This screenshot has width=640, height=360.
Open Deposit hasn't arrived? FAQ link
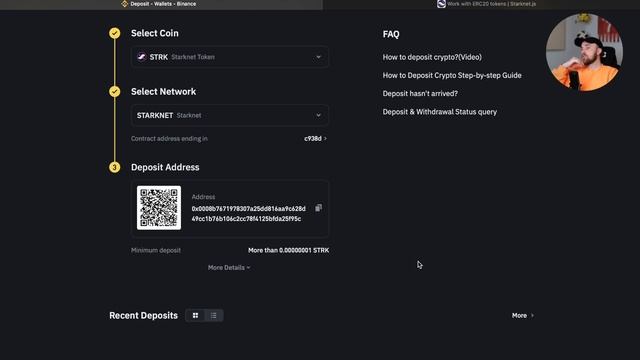pyautogui.click(x=420, y=93)
